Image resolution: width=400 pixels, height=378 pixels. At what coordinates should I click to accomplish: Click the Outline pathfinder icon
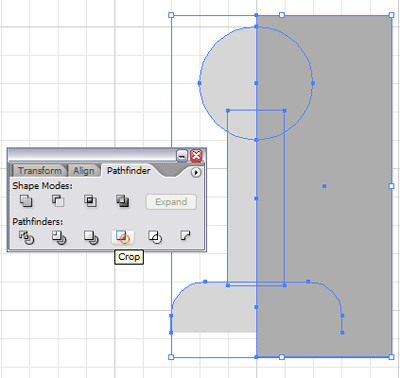155,238
